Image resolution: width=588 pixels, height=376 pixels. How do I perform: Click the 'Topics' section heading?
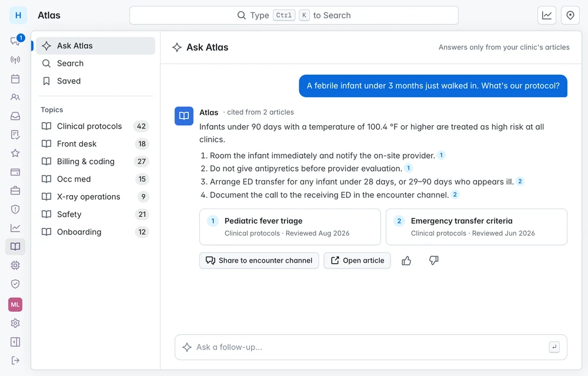[52, 110]
